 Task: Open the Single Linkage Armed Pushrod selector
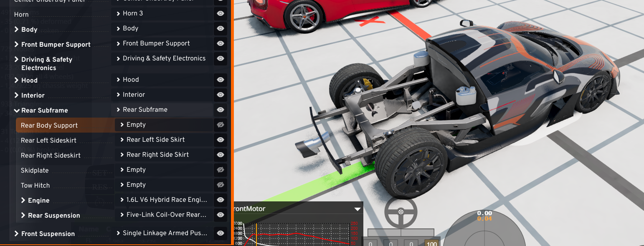(162, 233)
